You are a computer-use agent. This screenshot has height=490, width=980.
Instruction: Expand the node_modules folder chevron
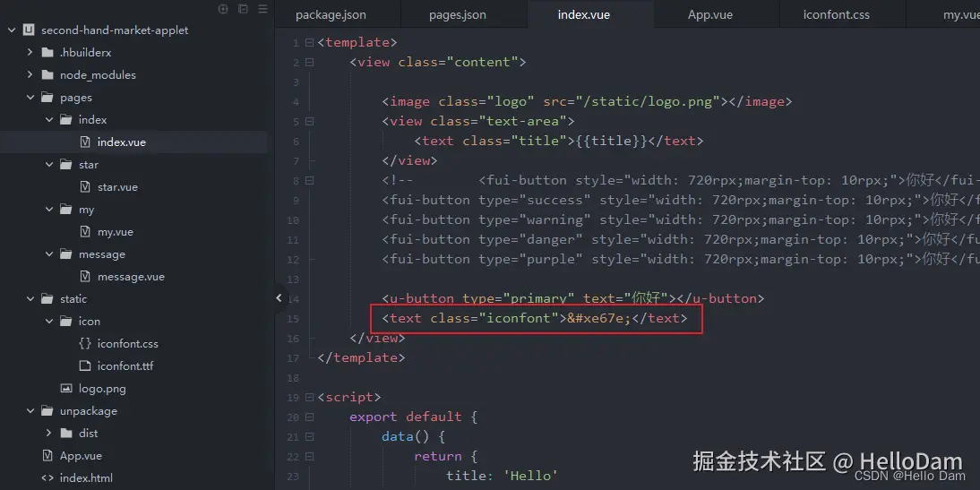[30, 75]
